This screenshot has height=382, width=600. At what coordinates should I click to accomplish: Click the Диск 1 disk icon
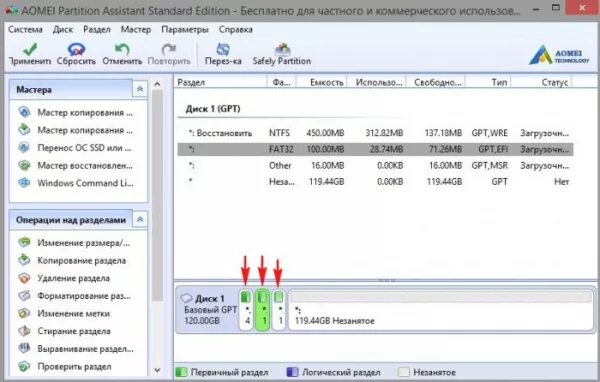click(186, 298)
